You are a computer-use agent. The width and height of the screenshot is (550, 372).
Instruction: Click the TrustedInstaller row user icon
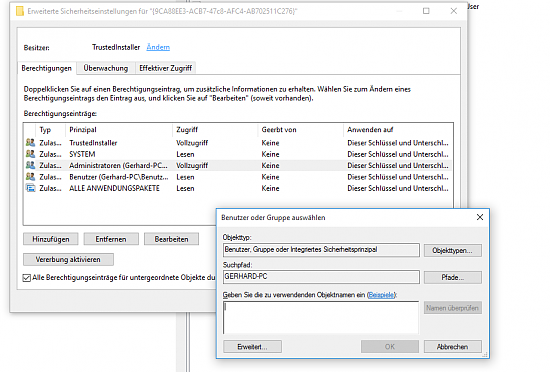[31, 143]
